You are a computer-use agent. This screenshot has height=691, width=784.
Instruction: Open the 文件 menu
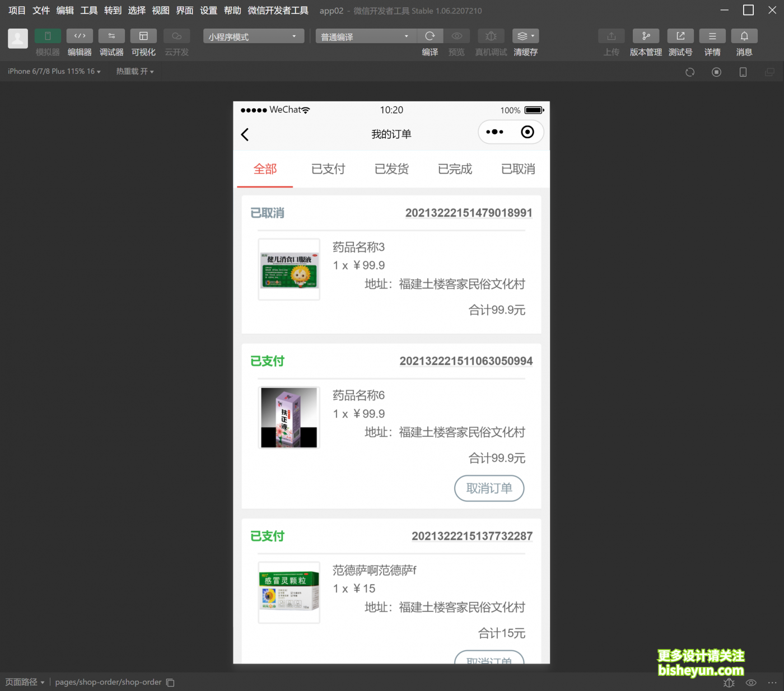tap(41, 11)
